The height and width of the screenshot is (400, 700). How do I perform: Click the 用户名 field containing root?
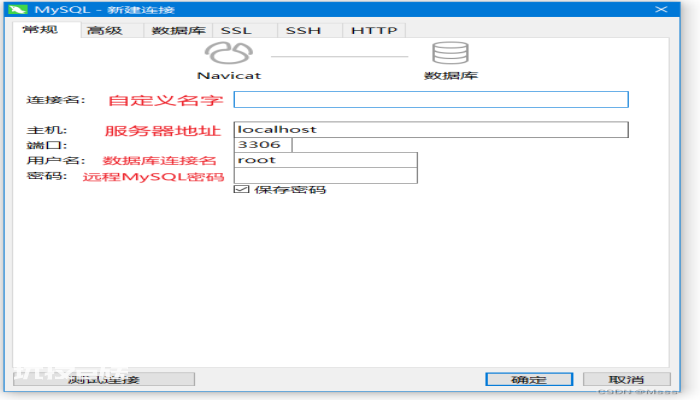(x=325, y=160)
